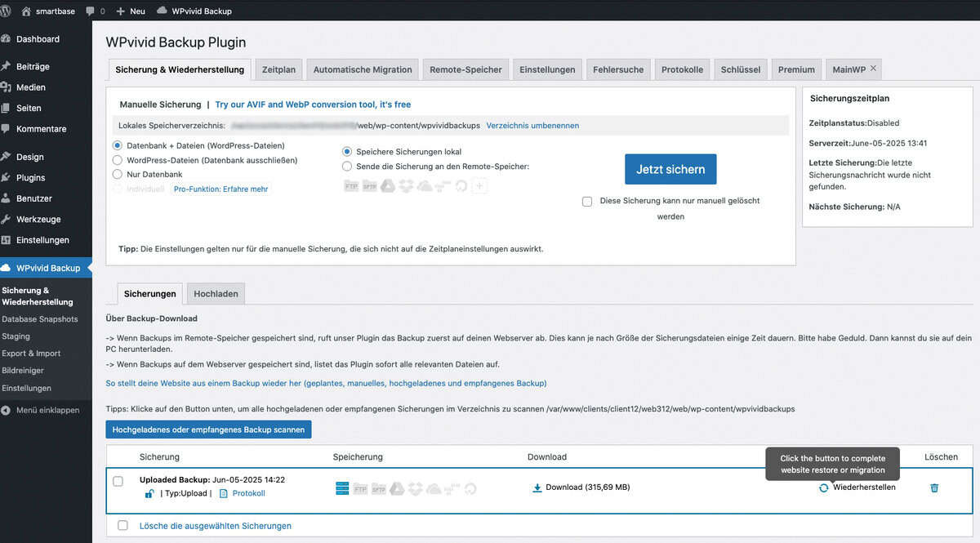Open the '+ Neu' admin bar menu
The image size is (980, 543).
[131, 11]
